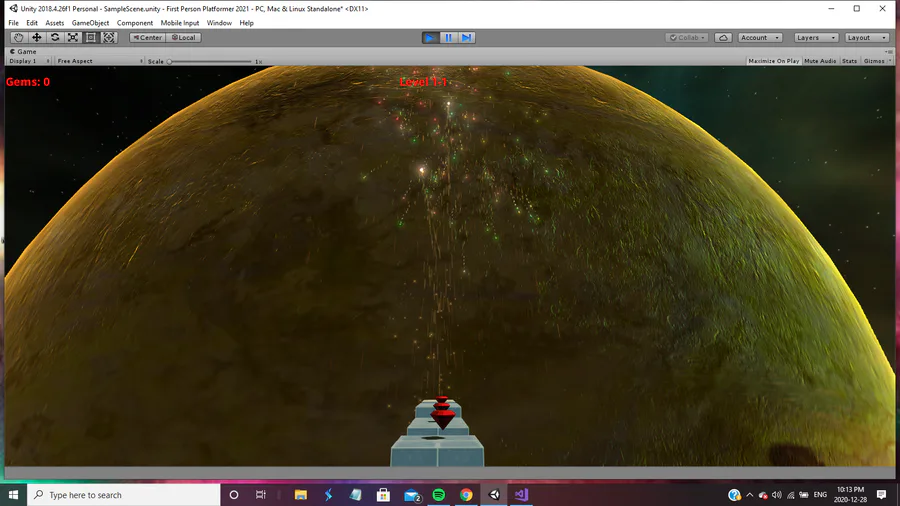Screen dimensions: 900x506
Task: Open the GameObject menu
Action: [90, 23]
